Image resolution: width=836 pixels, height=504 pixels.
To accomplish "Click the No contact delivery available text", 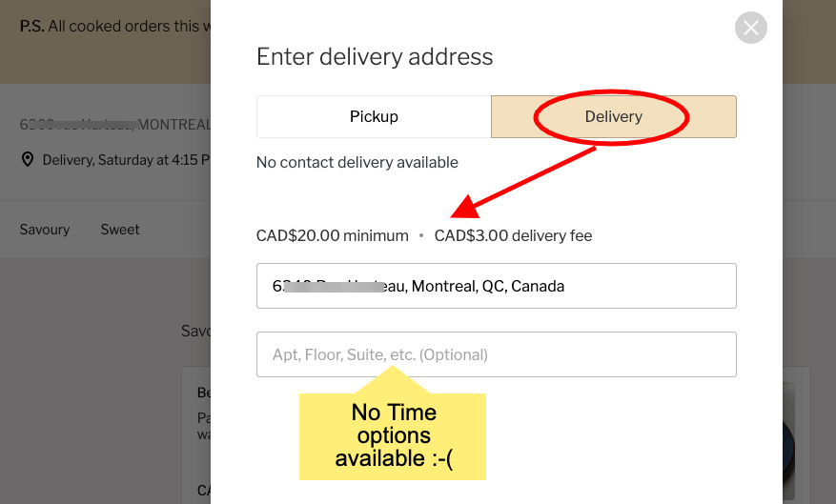I will [x=357, y=162].
